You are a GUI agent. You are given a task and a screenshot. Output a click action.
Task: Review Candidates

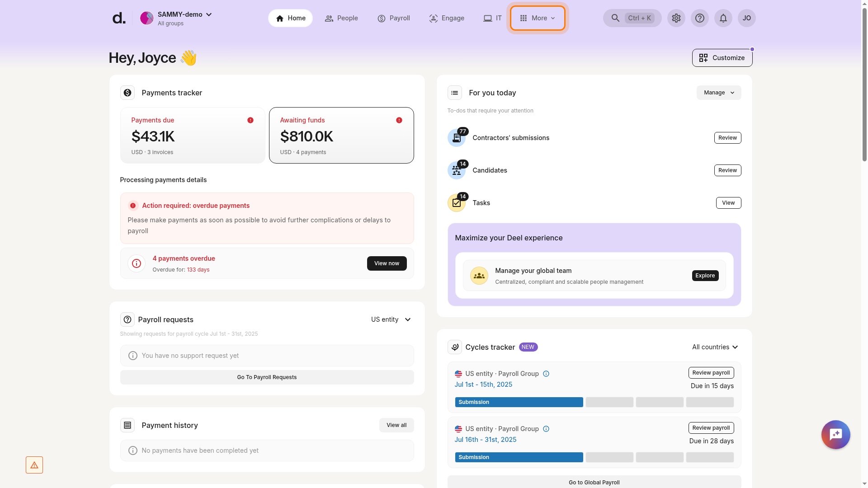(x=728, y=170)
